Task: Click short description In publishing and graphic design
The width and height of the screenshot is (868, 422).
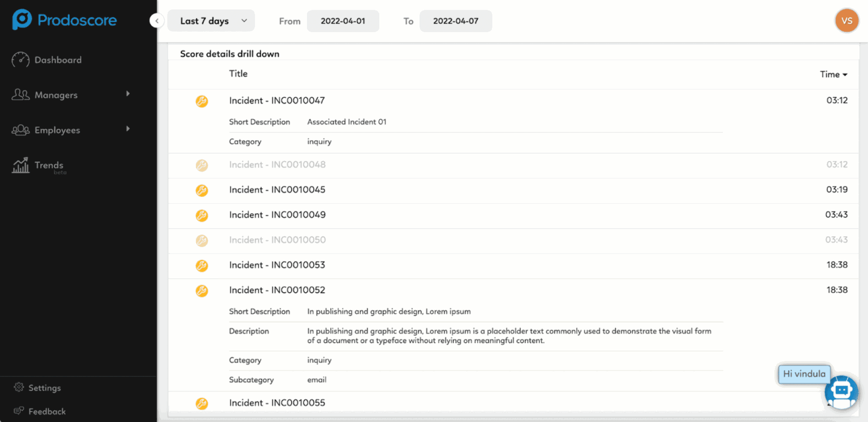Action: pos(389,311)
